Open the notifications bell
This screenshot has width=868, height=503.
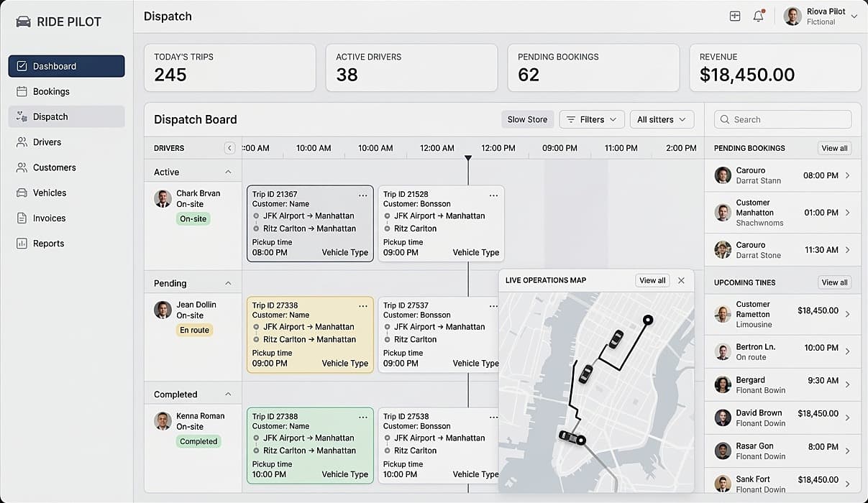tap(758, 16)
